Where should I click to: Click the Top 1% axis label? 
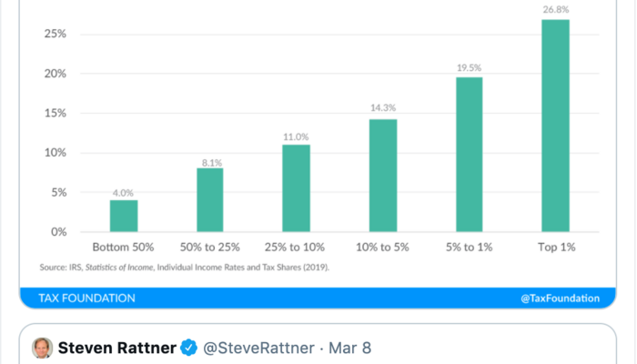[x=555, y=248]
